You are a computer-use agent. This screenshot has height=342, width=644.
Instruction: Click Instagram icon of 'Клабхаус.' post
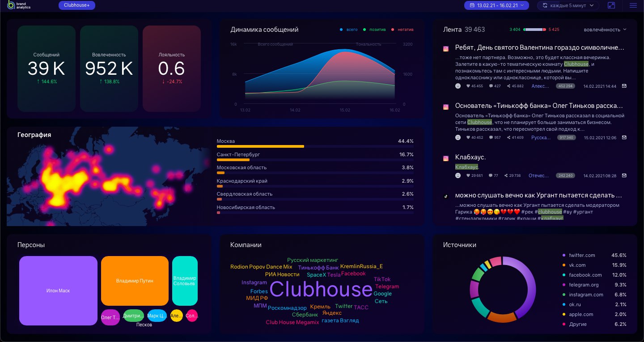coord(445,158)
